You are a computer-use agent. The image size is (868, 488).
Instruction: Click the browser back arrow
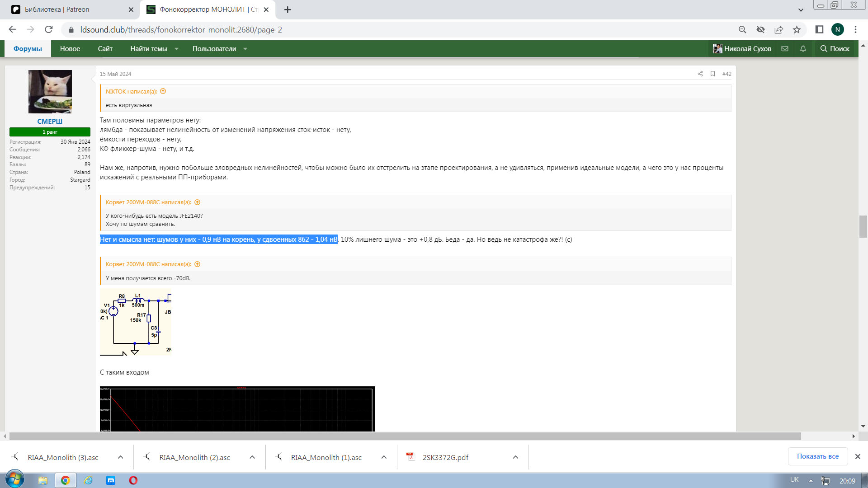click(x=12, y=29)
